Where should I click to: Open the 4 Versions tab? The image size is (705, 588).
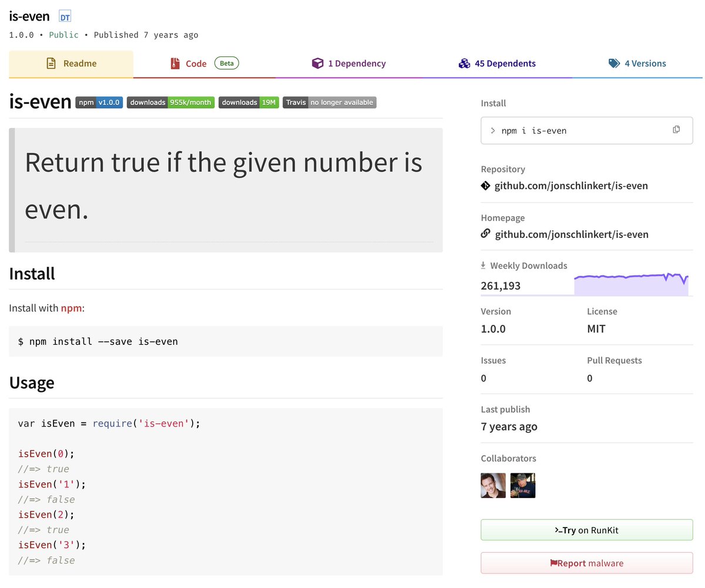(637, 63)
